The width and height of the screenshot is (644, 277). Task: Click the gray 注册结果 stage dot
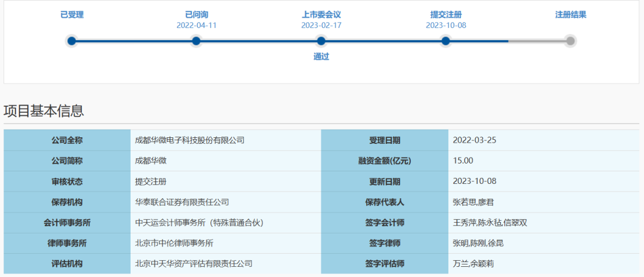pos(570,41)
